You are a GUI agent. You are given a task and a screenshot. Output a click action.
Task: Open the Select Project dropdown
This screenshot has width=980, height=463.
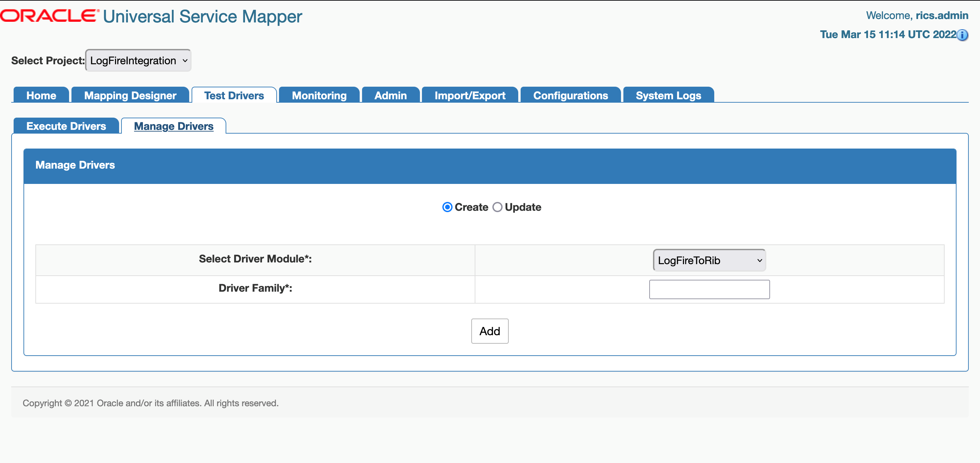tap(138, 60)
